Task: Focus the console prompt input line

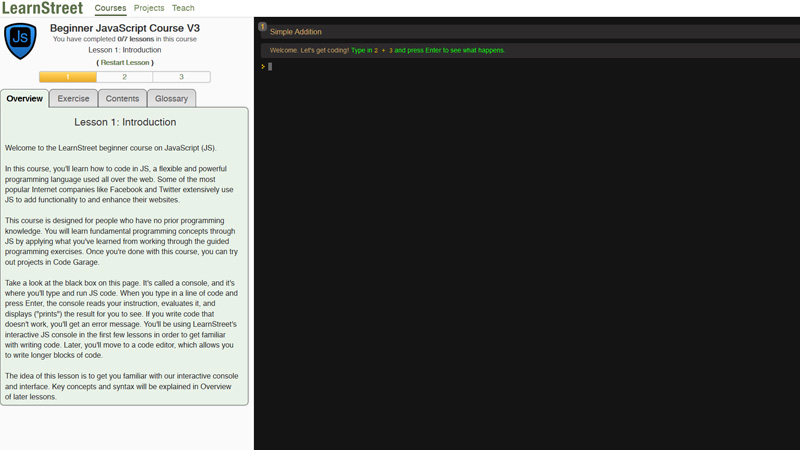Action: [530, 66]
